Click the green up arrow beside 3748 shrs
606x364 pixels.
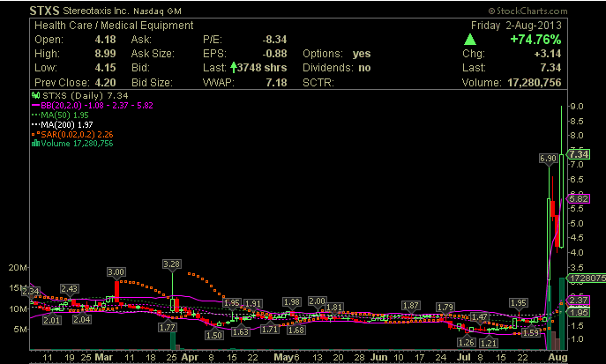(234, 68)
